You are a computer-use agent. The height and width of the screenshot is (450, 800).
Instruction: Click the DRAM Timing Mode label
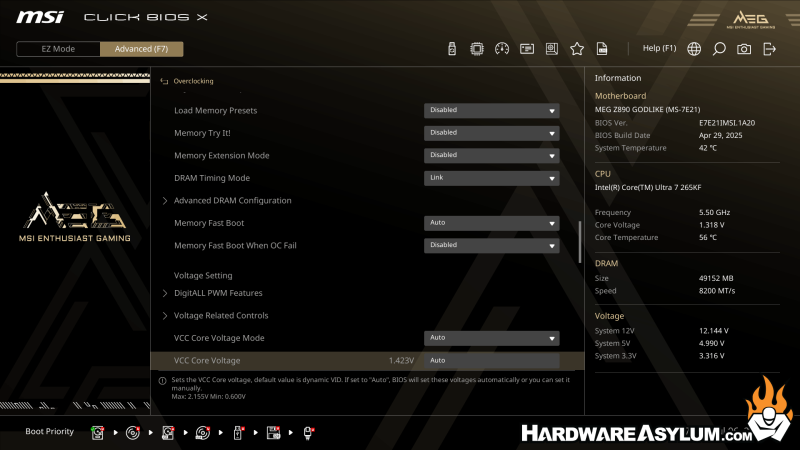[212, 178]
